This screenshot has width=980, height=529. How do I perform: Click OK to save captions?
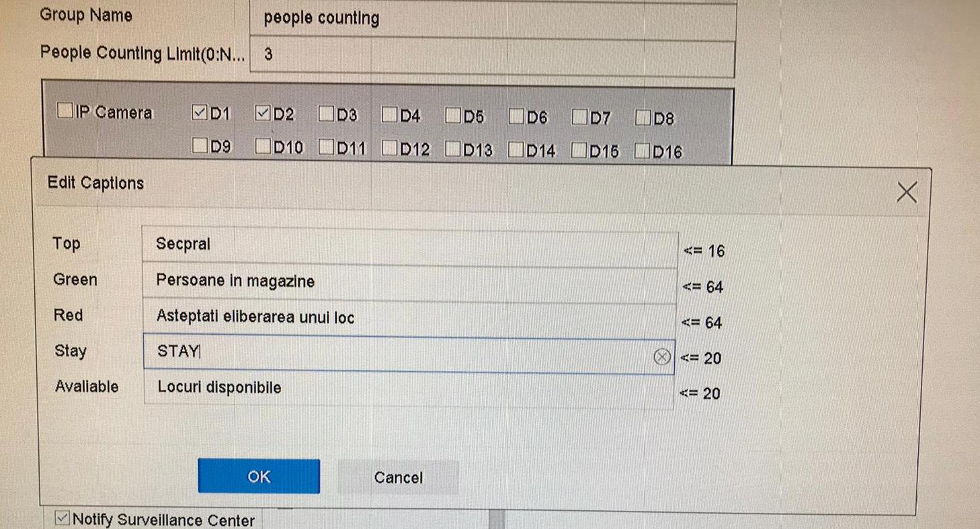(x=259, y=477)
